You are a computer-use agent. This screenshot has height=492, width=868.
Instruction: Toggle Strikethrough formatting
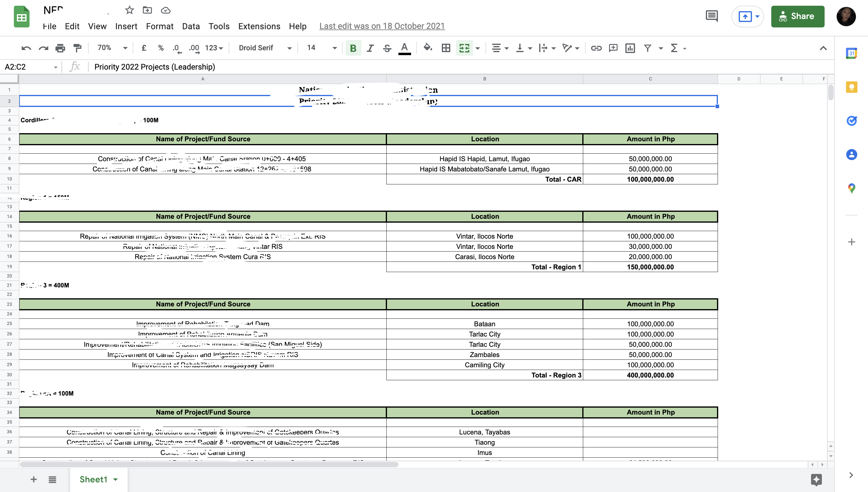tap(387, 48)
